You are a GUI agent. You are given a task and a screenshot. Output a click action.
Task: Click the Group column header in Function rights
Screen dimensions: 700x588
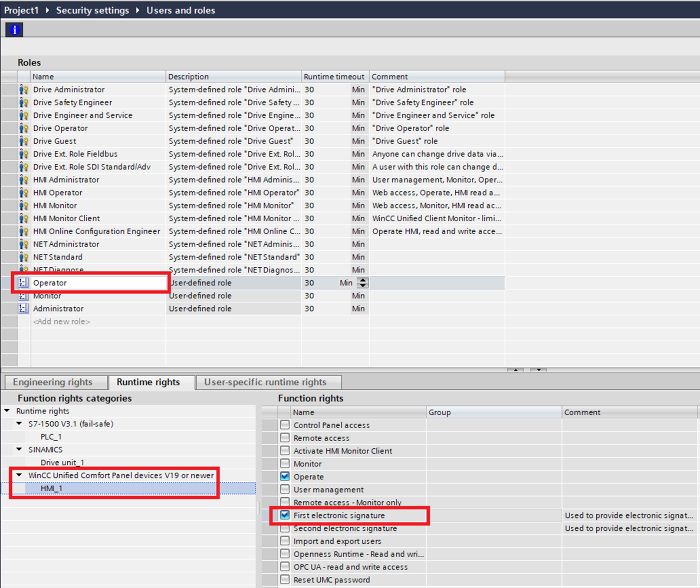pos(494,412)
